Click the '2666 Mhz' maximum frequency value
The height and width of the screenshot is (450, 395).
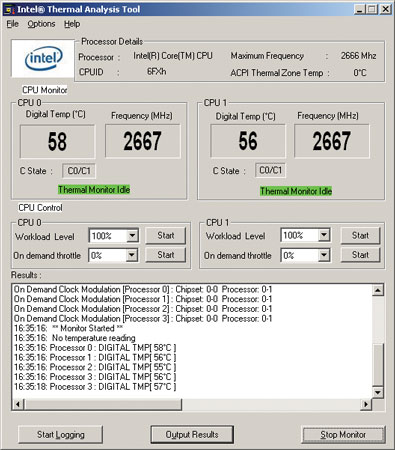358,56
